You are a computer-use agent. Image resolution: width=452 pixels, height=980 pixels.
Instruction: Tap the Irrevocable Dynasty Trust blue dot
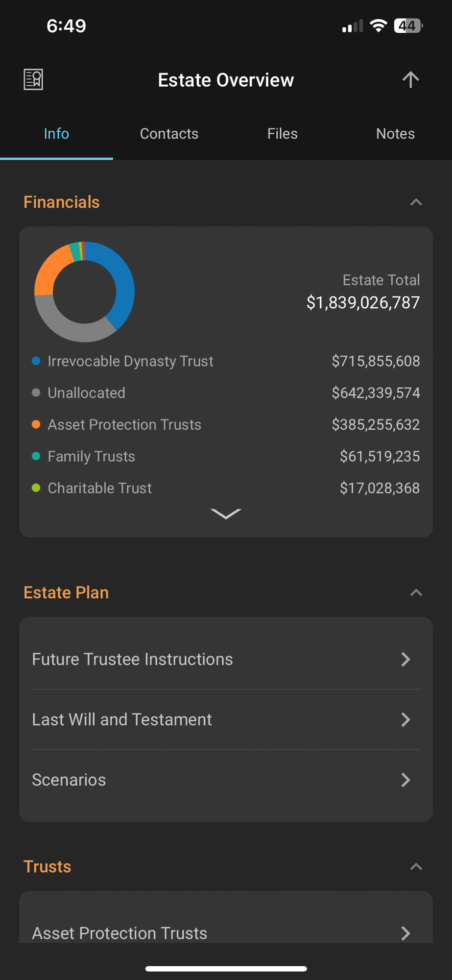tap(36, 361)
